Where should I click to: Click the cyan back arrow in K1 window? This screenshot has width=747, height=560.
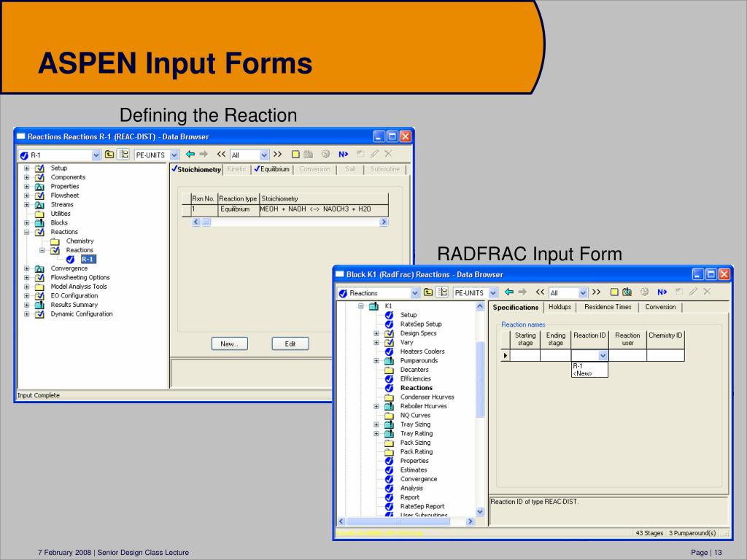508,292
